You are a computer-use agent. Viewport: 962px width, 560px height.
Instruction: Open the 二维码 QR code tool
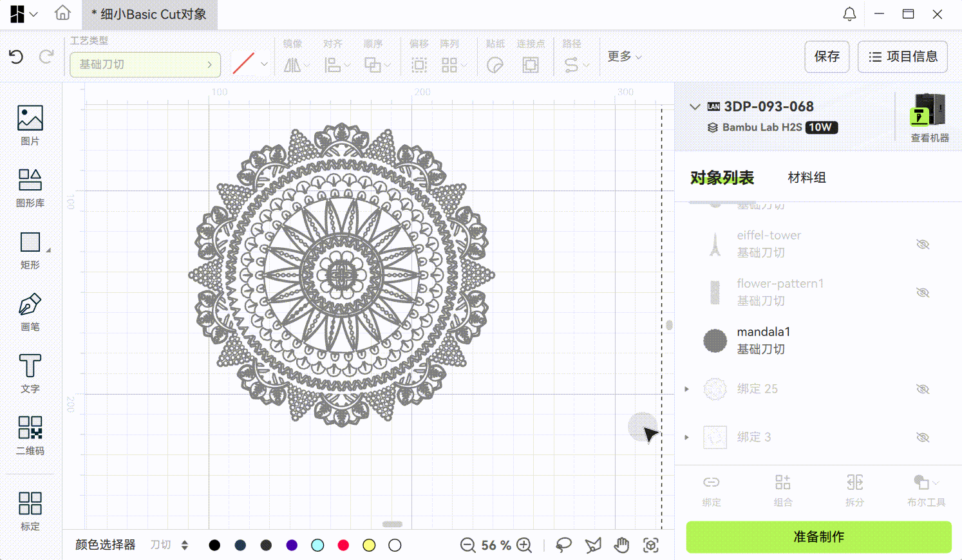[30, 434]
